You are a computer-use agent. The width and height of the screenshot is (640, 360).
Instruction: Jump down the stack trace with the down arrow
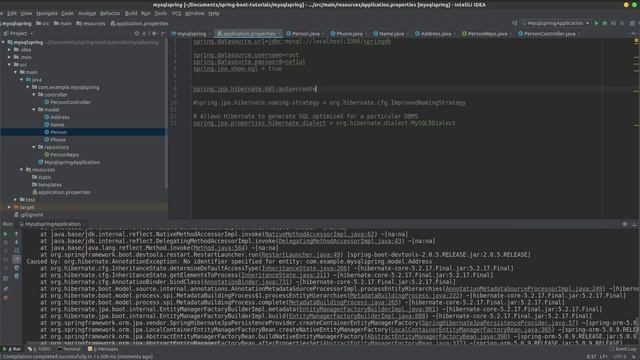[16, 242]
